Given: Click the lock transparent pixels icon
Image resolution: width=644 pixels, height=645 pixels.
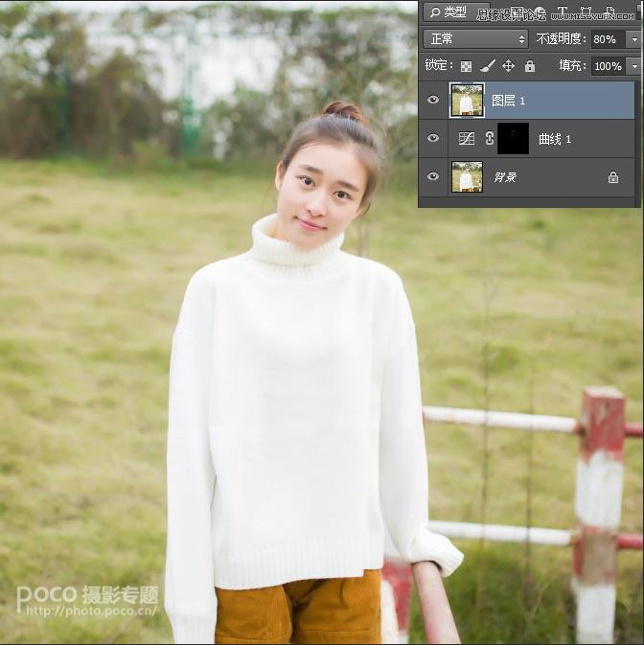Looking at the screenshot, I should click(466, 66).
